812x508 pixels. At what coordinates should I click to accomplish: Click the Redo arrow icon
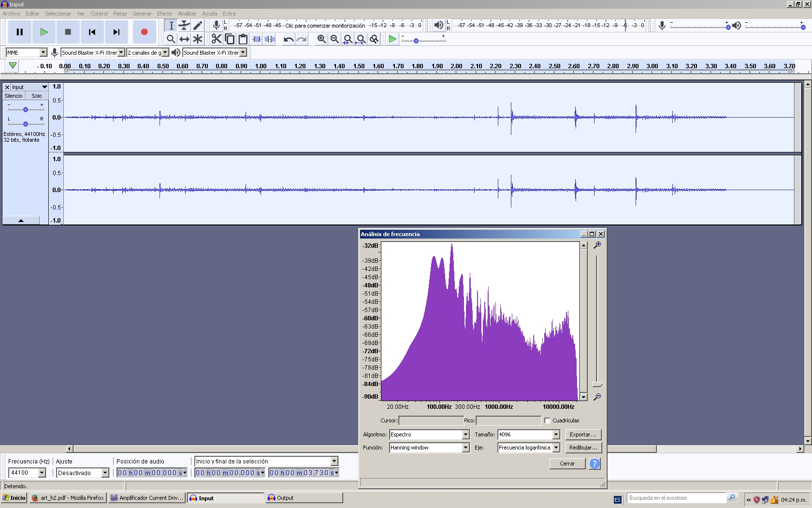click(x=302, y=39)
